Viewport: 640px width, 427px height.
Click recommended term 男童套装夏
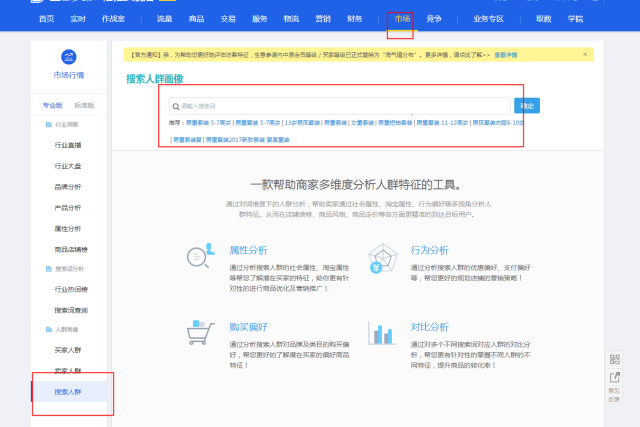(187, 140)
